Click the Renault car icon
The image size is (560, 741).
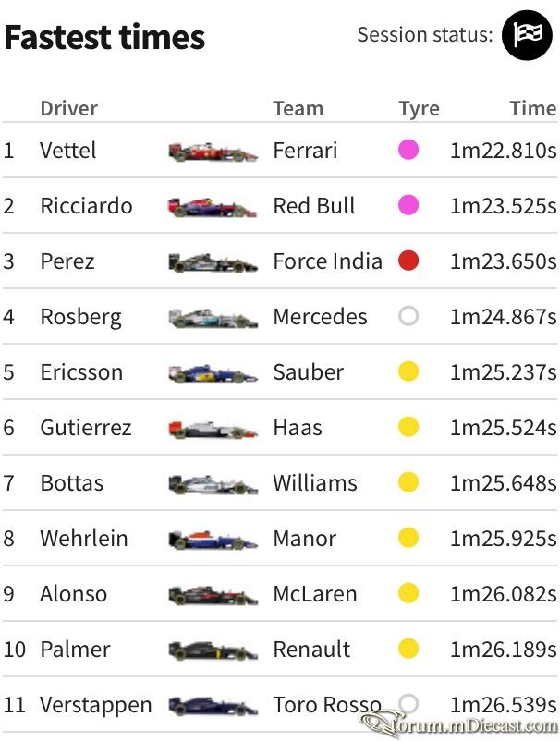point(213,650)
